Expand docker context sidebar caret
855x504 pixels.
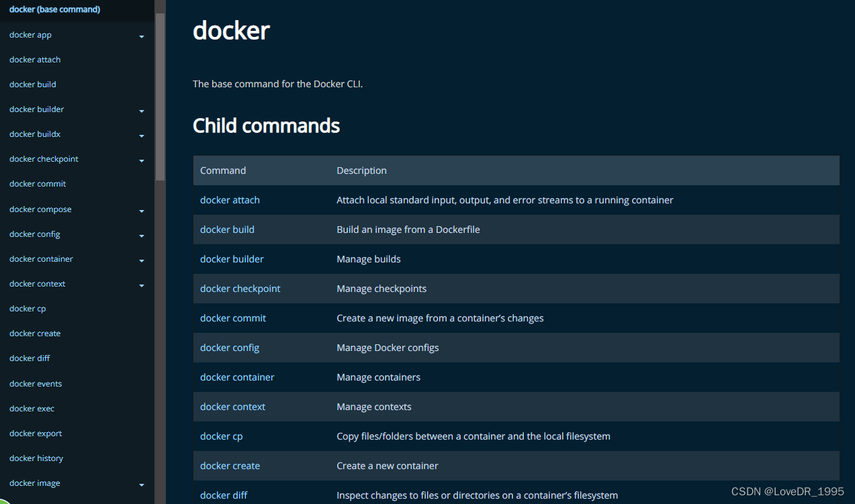[142, 285]
